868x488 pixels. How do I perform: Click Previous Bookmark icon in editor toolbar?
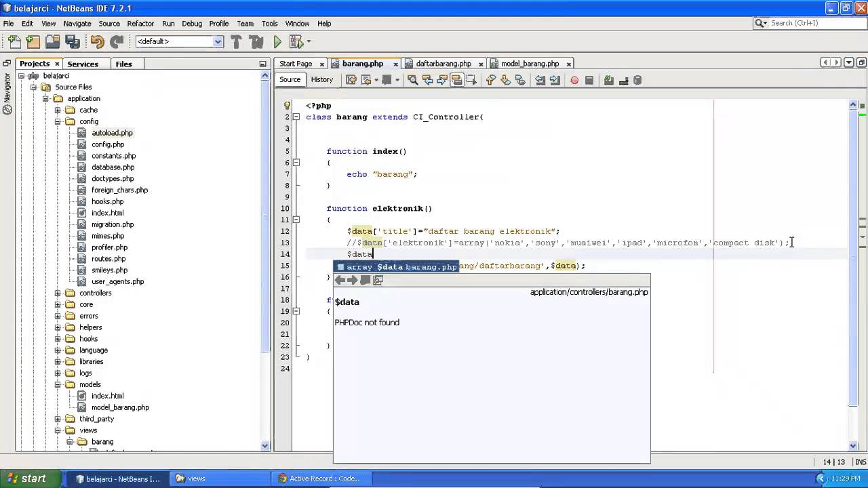490,80
